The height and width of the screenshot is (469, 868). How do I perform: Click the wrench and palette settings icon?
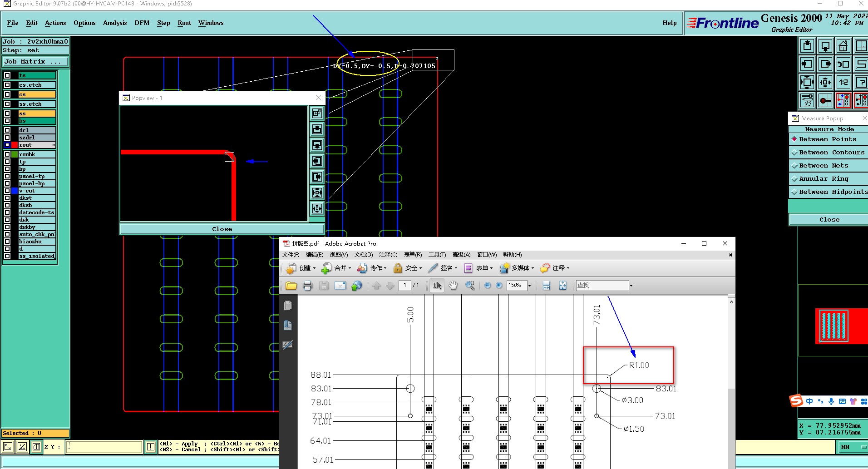(807, 100)
